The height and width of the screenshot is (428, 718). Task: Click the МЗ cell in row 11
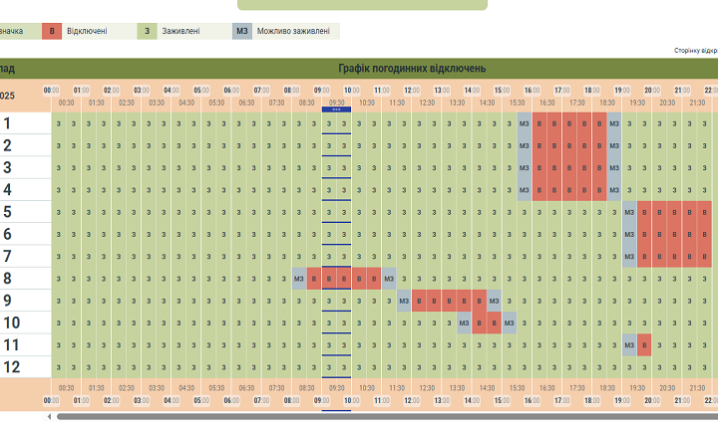(x=629, y=345)
